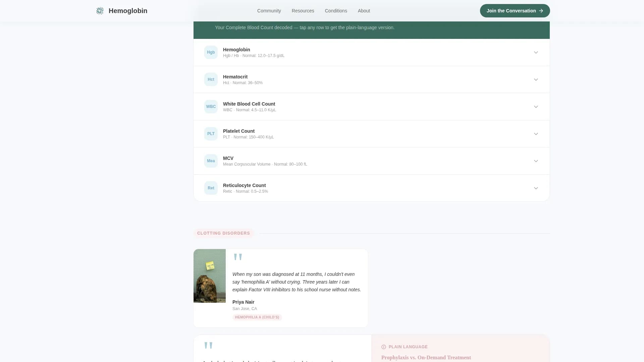The height and width of the screenshot is (362, 644).
Task: Click the info icon next to PLAIN LANGUAGE
Action: 383,347
